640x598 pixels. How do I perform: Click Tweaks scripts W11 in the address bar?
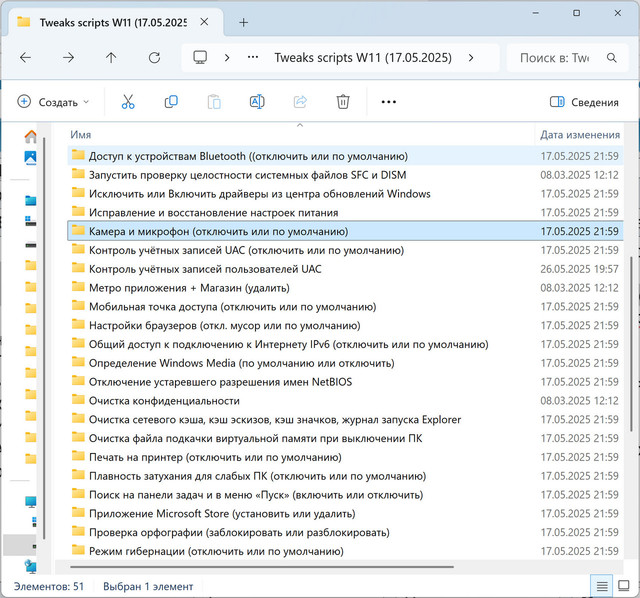coord(363,58)
